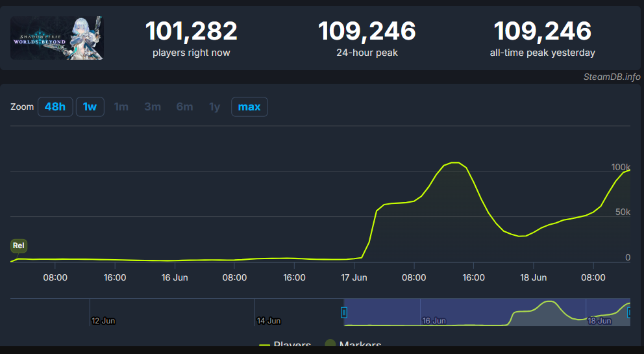644x354 pixels.
Task: Click the 16 Jun main axis label
Action: point(175,277)
